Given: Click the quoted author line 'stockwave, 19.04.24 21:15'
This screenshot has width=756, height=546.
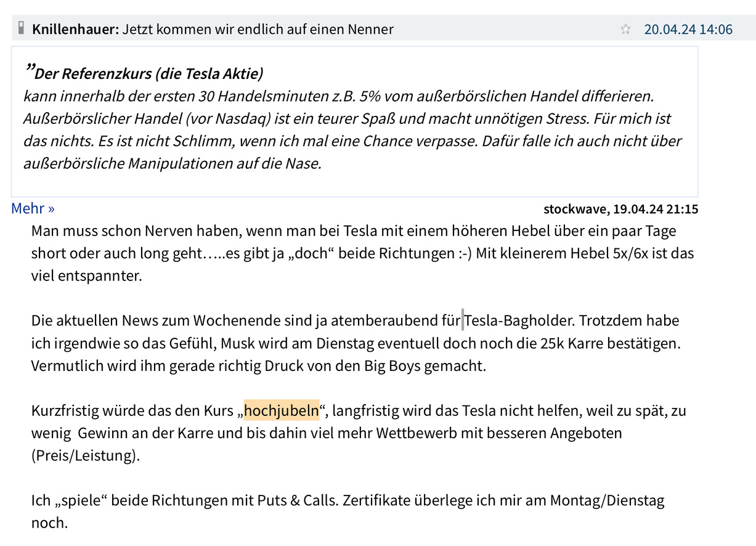Looking at the screenshot, I should point(621,209).
